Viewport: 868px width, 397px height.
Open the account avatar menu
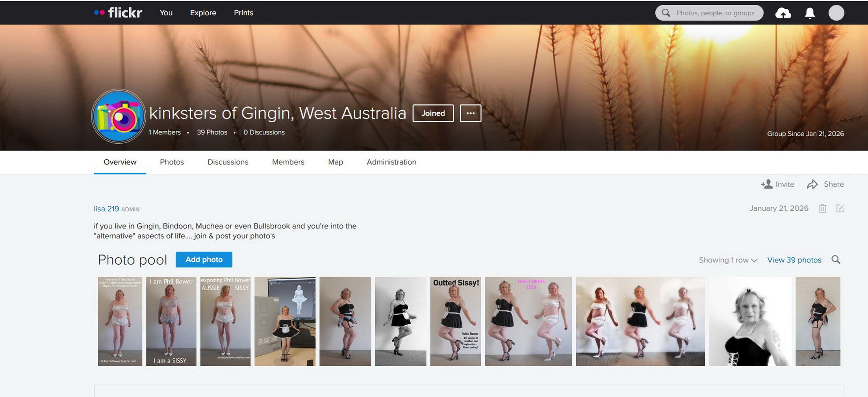(x=836, y=13)
